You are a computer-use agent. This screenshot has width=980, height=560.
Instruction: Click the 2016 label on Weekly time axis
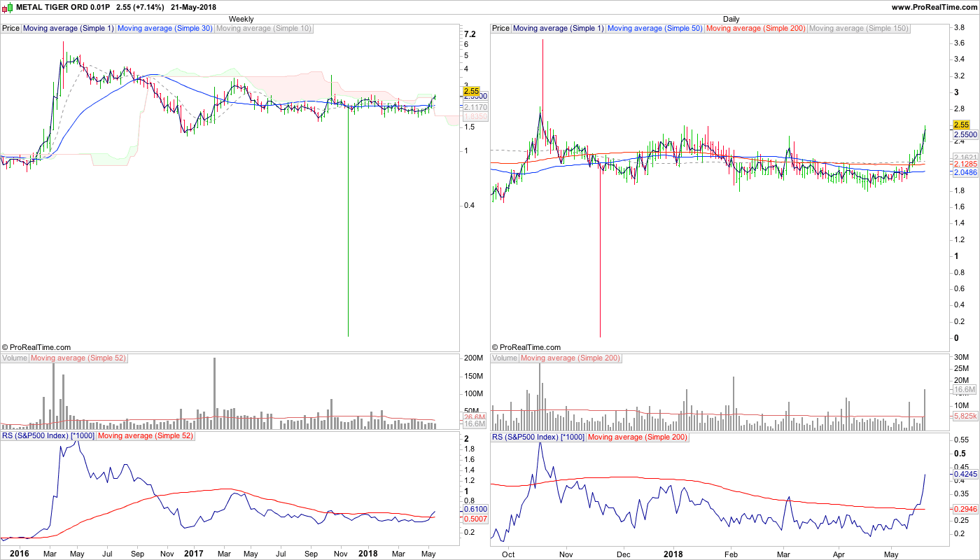(x=20, y=553)
